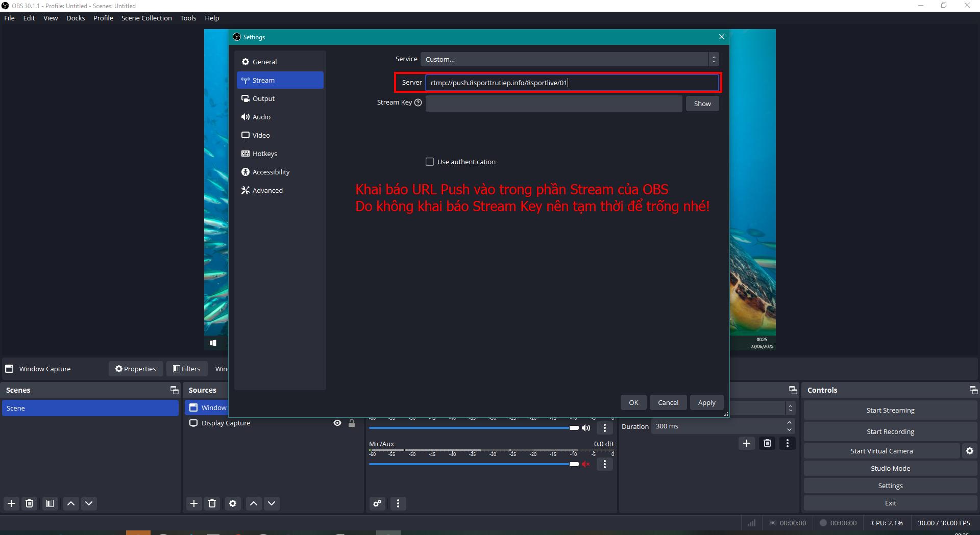980x535 pixels.
Task: Open advanced audio properties gears icon
Action: (377, 503)
